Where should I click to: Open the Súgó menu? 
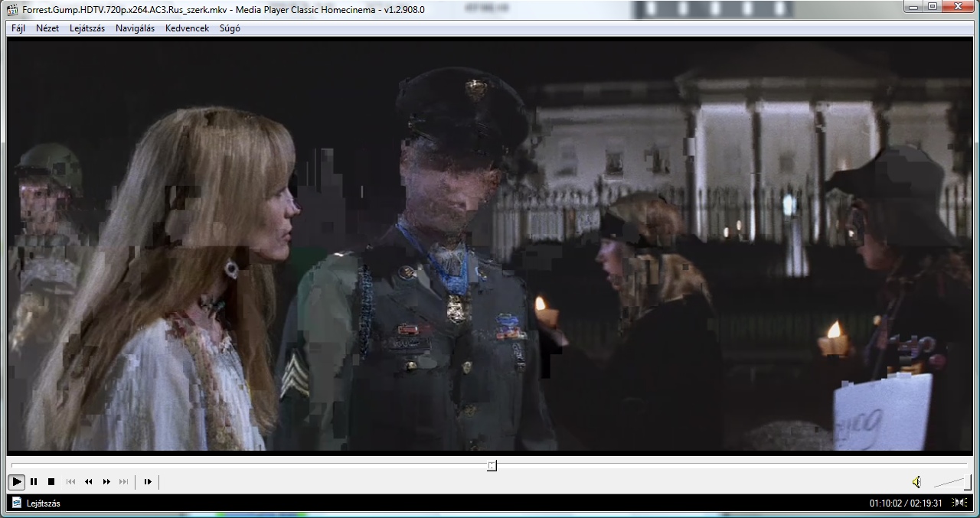[x=230, y=28]
